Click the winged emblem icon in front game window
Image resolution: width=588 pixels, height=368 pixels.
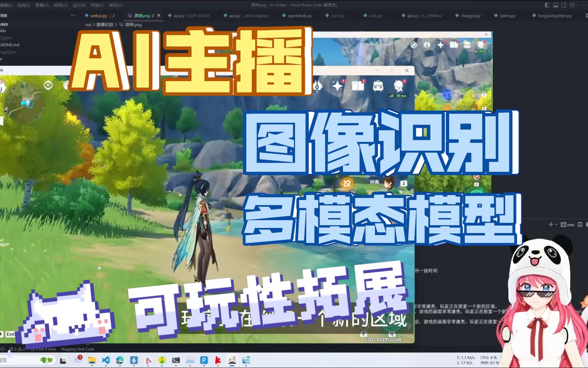317,86
